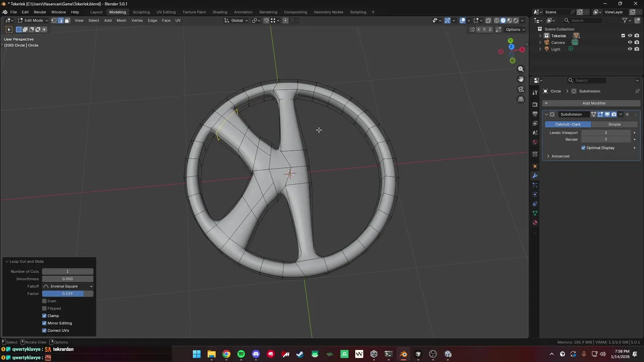The height and width of the screenshot is (362, 644).
Task: Toggle the snapping magnet icon
Action: (x=266, y=21)
